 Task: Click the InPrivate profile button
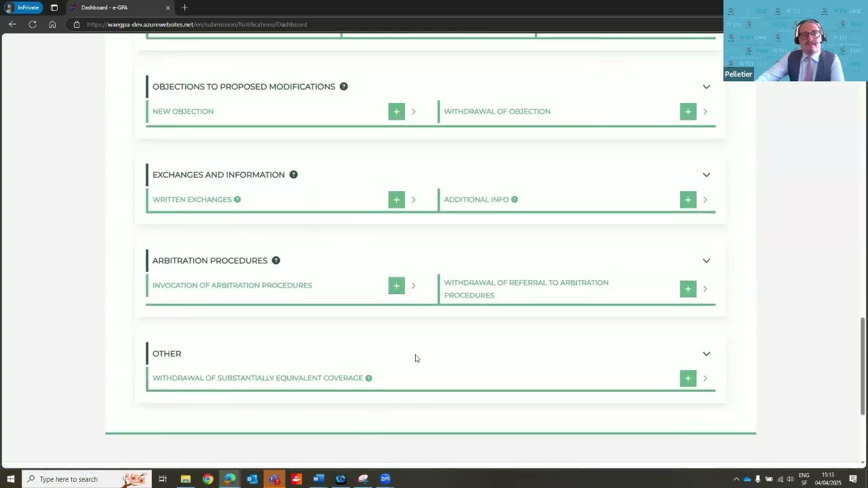coord(23,7)
